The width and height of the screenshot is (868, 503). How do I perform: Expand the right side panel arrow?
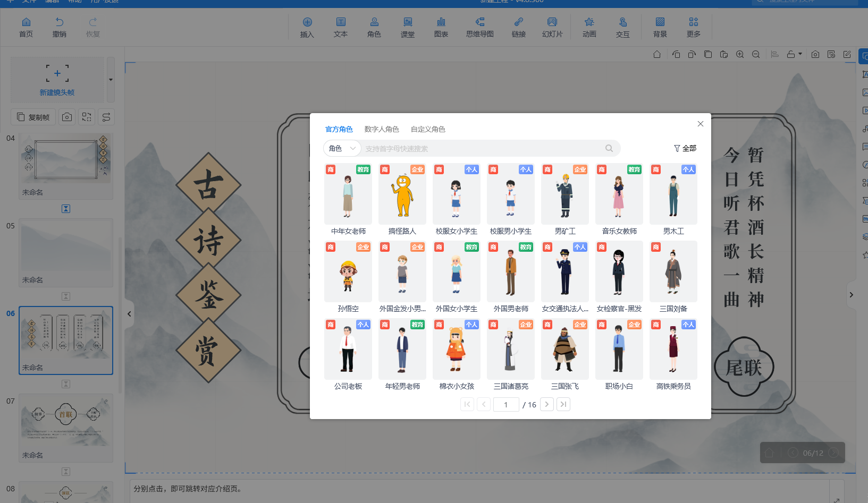click(851, 295)
